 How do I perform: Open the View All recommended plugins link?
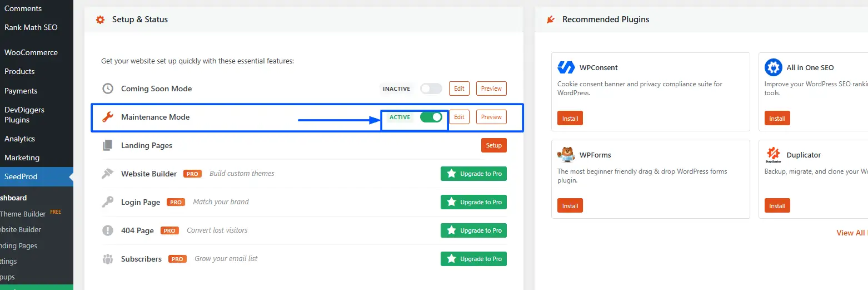[852, 233]
